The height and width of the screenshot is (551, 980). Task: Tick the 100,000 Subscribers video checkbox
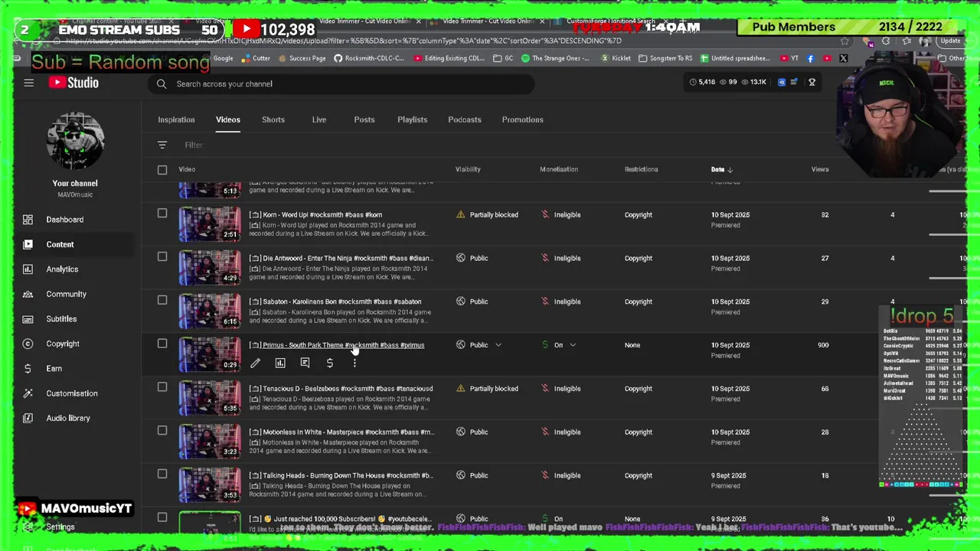coord(162,517)
